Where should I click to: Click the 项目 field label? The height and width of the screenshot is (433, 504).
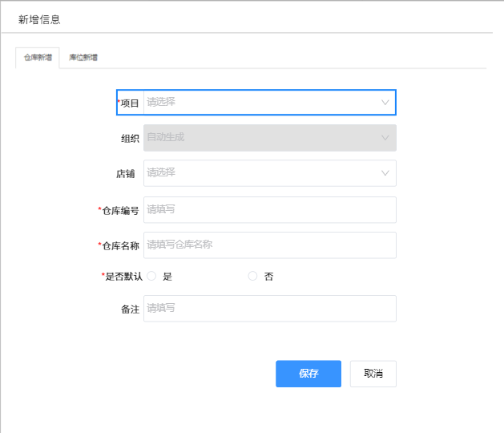(130, 103)
